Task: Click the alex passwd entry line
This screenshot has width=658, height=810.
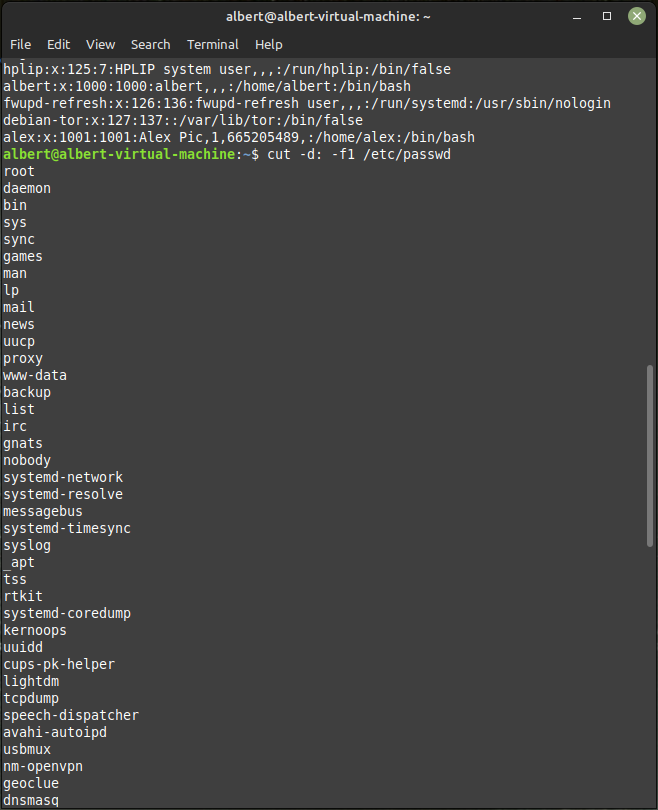Action: coord(239,137)
